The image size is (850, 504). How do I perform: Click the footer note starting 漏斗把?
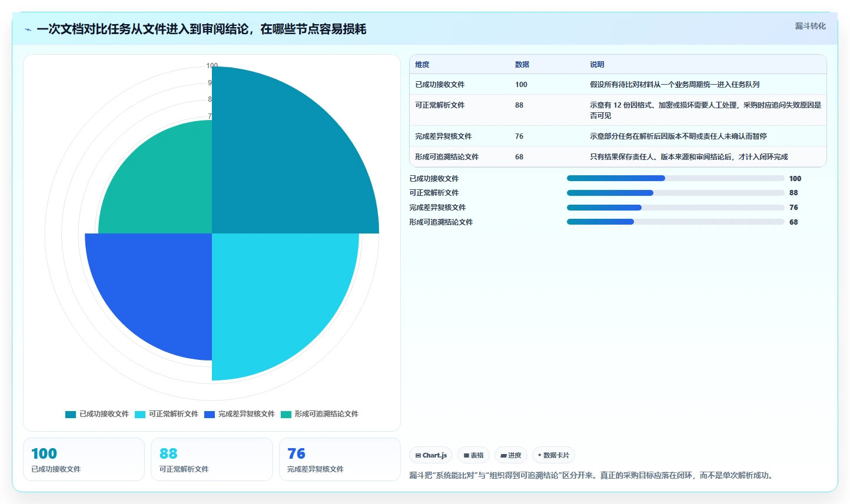[x=591, y=475]
